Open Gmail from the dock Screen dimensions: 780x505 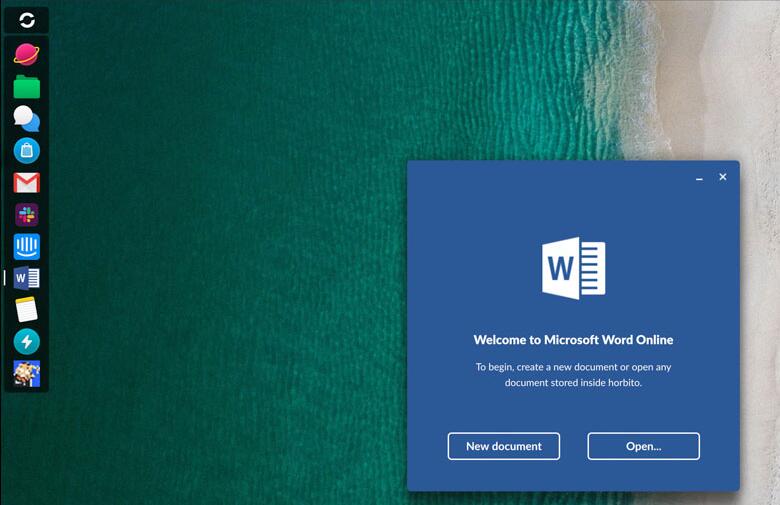(26, 183)
